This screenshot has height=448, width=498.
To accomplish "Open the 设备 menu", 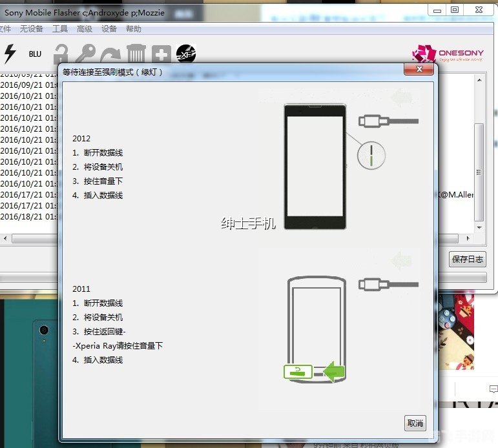I will pos(109,29).
